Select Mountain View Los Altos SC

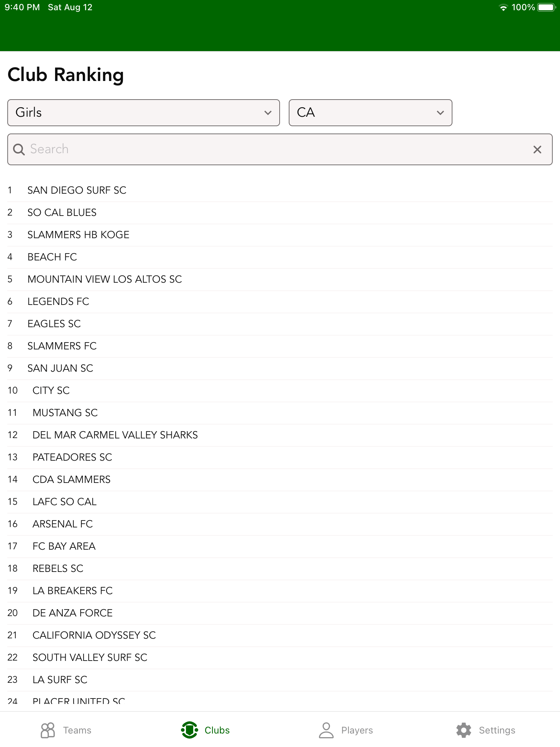pos(105,279)
